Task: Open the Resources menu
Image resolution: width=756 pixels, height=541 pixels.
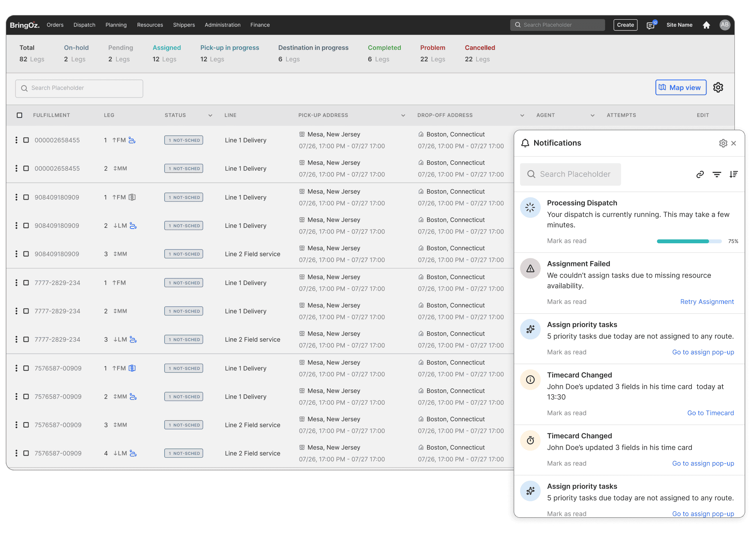Action: pyautogui.click(x=150, y=25)
